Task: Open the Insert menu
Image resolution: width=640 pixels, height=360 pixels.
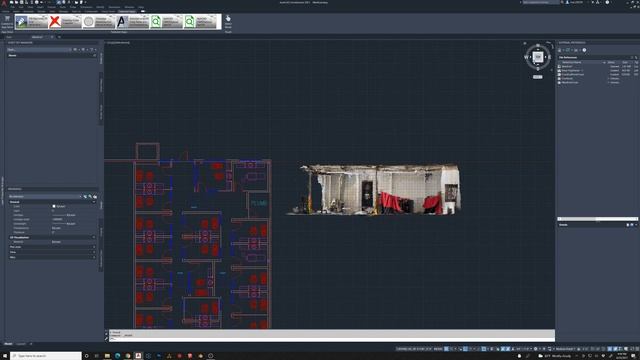Action: (40, 7)
